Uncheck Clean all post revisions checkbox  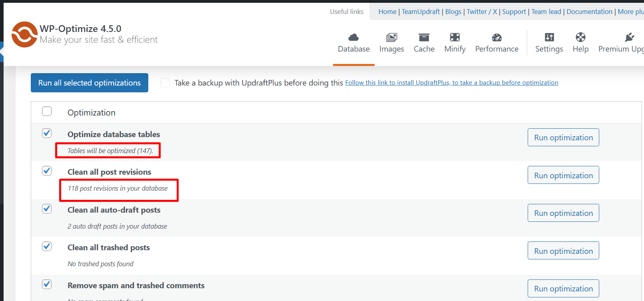tap(47, 171)
